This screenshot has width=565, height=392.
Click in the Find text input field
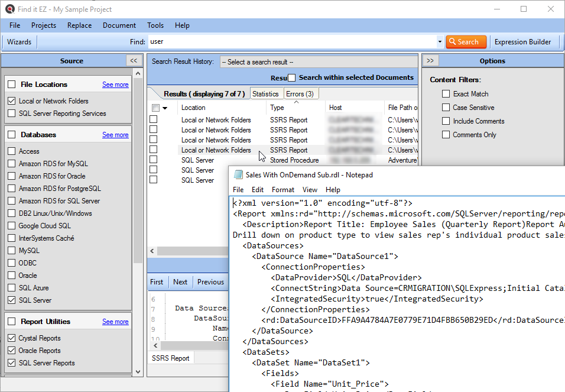(x=291, y=42)
